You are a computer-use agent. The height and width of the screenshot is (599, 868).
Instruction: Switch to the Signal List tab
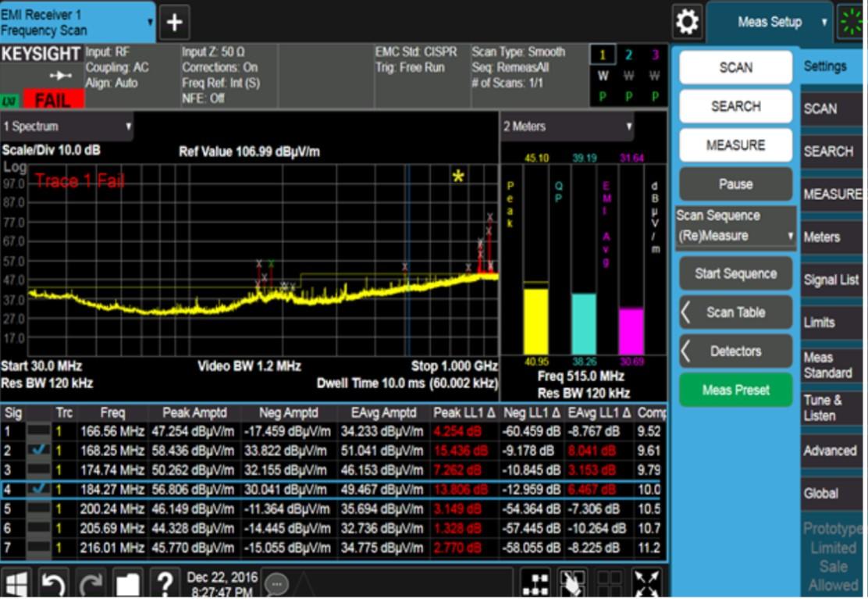click(831, 280)
